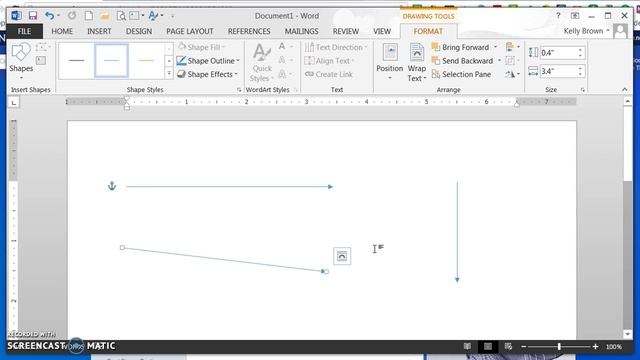Click the zoom slider handle
The image size is (640, 360).
559,347
